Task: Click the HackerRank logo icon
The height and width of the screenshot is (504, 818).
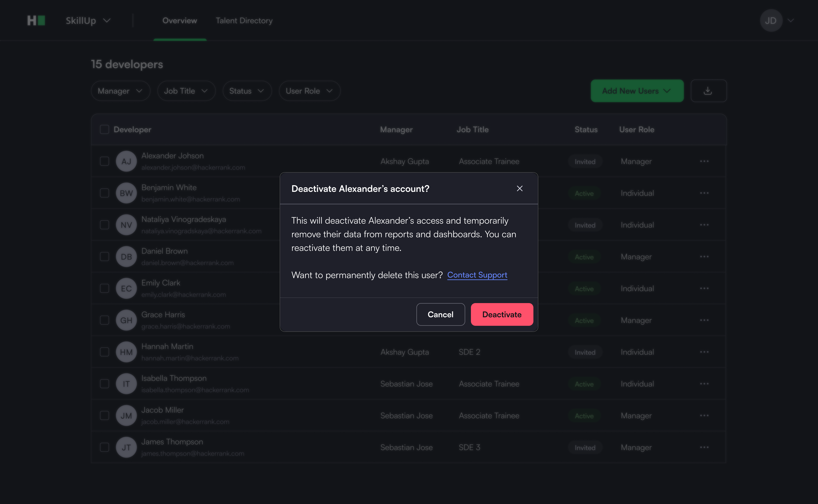Action: click(36, 21)
